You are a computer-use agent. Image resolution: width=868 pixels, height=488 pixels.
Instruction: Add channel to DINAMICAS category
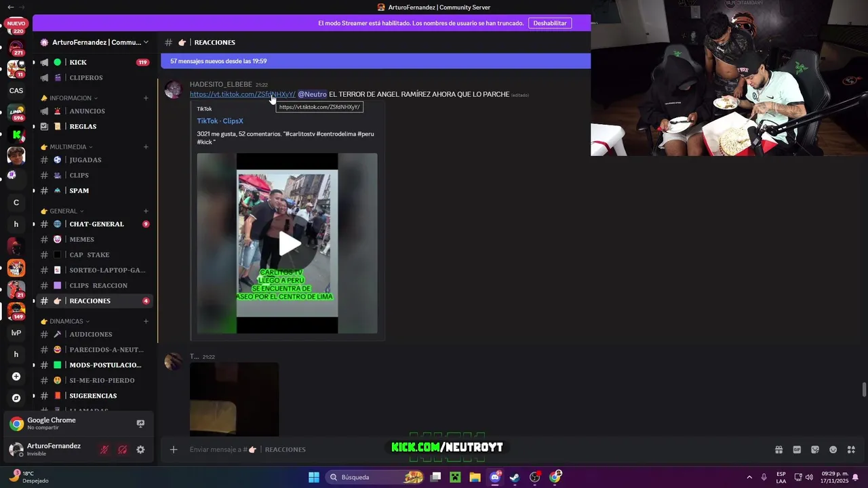[146, 321]
